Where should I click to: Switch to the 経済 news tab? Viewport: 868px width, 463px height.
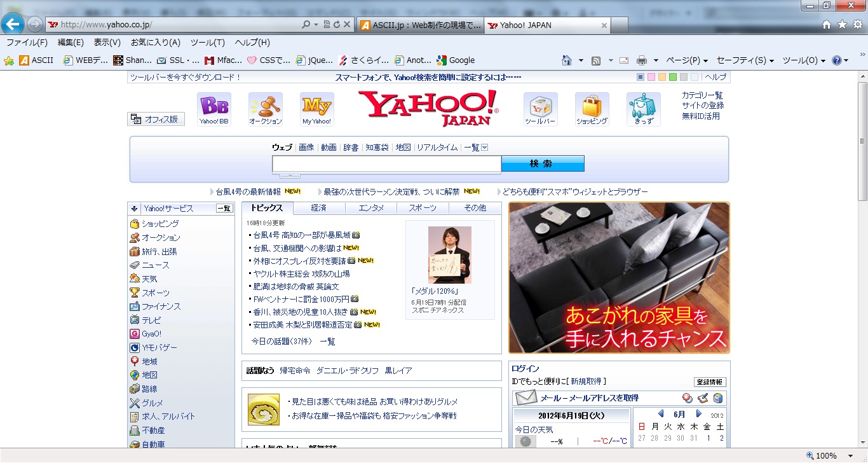point(319,208)
